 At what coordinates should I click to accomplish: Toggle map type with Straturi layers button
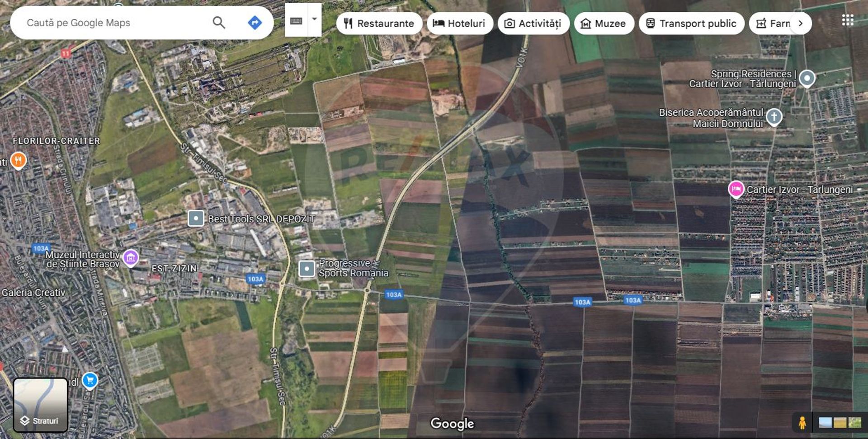[41, 405]
